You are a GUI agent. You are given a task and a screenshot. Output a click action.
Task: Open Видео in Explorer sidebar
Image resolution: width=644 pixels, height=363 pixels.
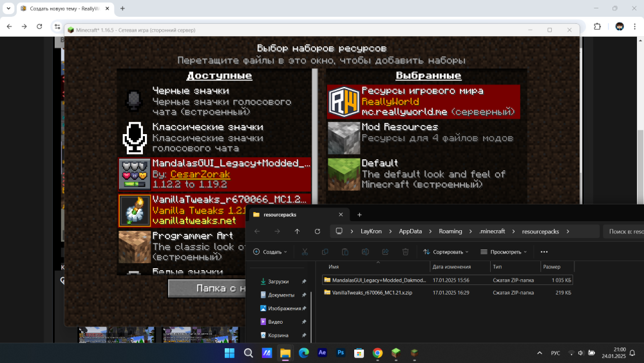[x=275, y=322]
